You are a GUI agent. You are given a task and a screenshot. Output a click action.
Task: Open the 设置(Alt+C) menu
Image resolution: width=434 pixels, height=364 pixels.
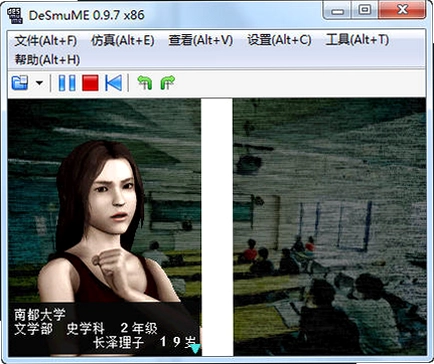pos(279,40)
